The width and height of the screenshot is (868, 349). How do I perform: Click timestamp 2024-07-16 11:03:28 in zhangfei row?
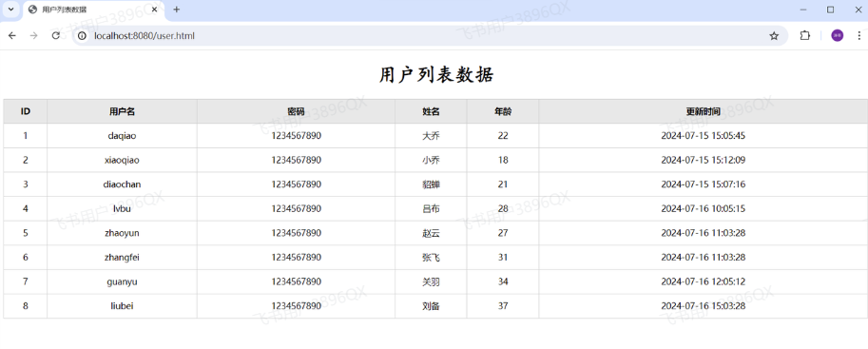[x=703, y=258]
